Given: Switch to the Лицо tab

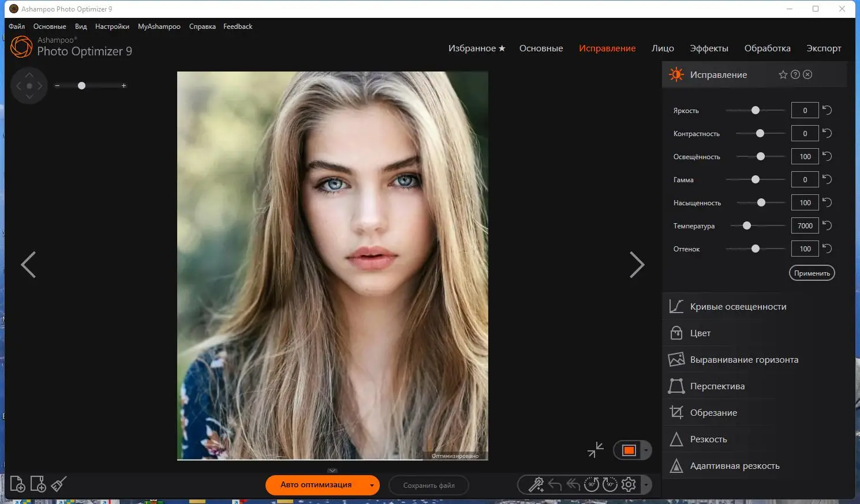Looking at the screenshot, I should [x=663, y=48].
